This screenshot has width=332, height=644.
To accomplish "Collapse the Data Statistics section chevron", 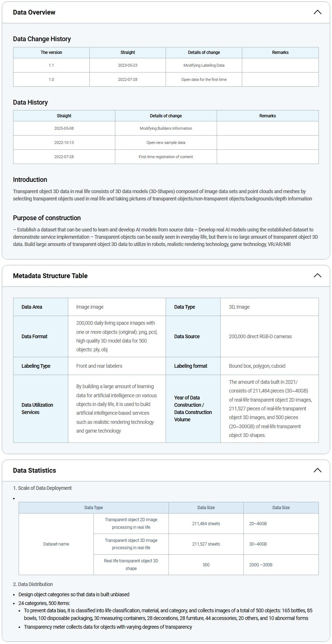I will coord(317,470).
